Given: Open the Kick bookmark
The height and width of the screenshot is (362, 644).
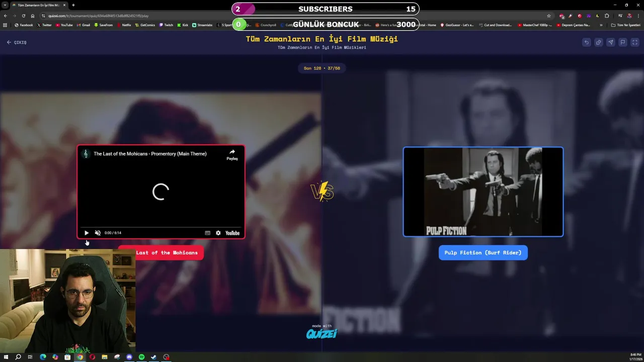Looking at the screenshot, I should [x=183, y=25].
